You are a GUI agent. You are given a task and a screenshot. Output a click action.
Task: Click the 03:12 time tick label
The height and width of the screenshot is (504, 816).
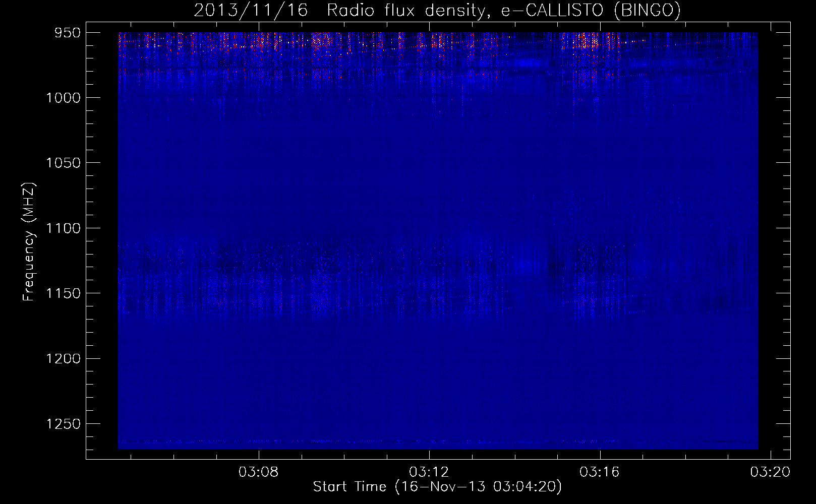[x=429, y=472]
